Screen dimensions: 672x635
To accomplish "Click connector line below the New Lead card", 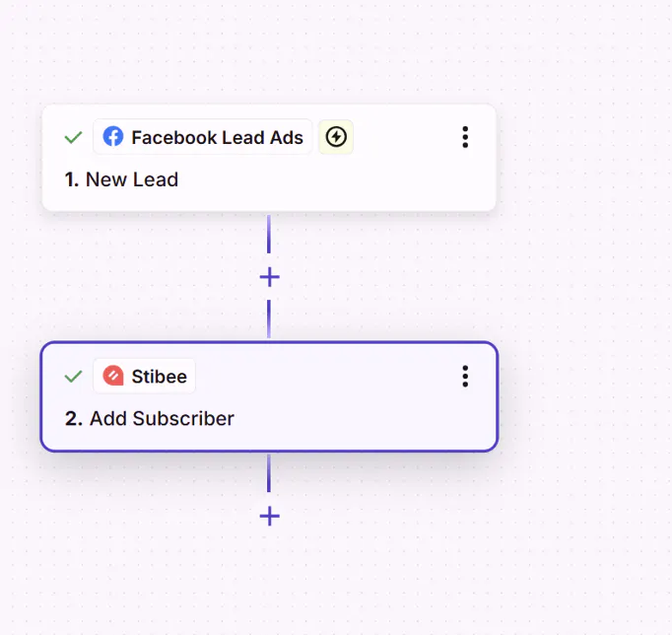I will point(269,234).
